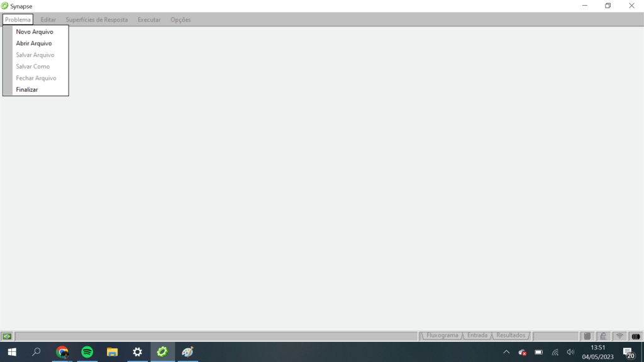
Task: Switch to the Entrada tab
Action: pyautogui.click(x=477, y=336)
